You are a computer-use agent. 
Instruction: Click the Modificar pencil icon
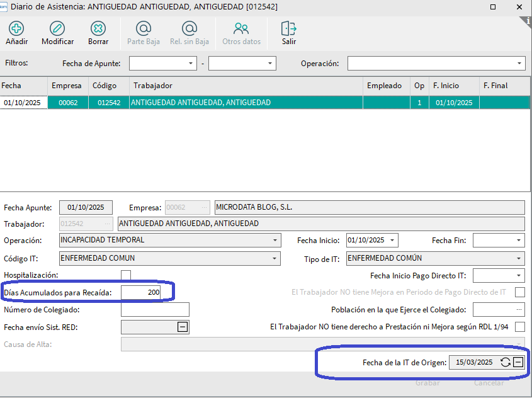[57, 29]
